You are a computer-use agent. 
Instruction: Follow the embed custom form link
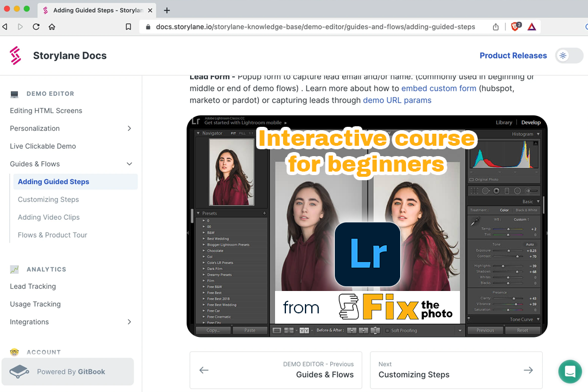[x=439, y=88]
